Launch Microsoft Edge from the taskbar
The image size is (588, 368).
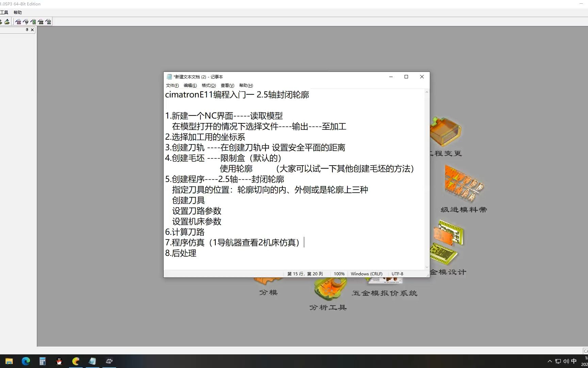pos(26,361)
